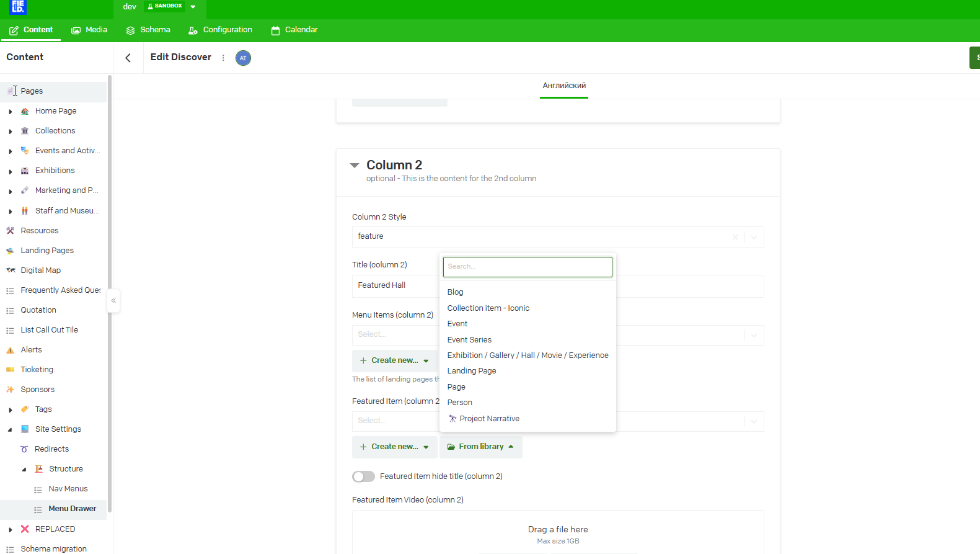Pick Person from the list
Image resolution: width=980 pixels, height=554 pixels.
pos(460,403)
